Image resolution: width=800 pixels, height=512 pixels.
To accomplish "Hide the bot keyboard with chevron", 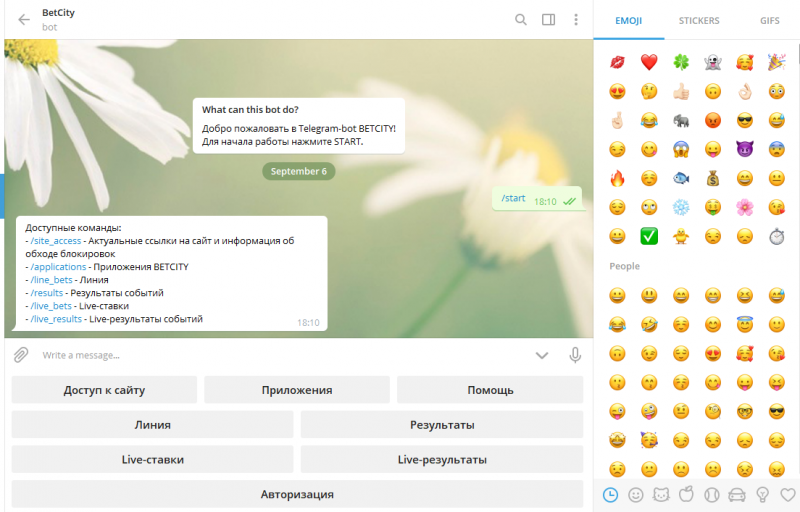I will (542, 355).
